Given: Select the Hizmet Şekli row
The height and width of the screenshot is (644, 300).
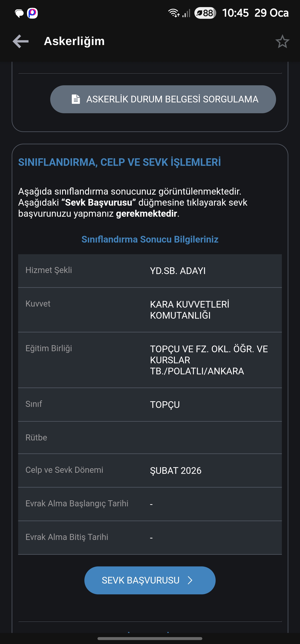Looking at the screenshot, I should click(150, 271).
